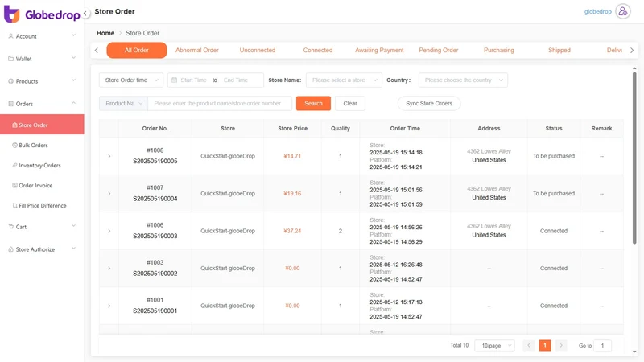Screen dimensions: 644x362
Task: Expand row details for order #1007
Action: tap(109, 194)
